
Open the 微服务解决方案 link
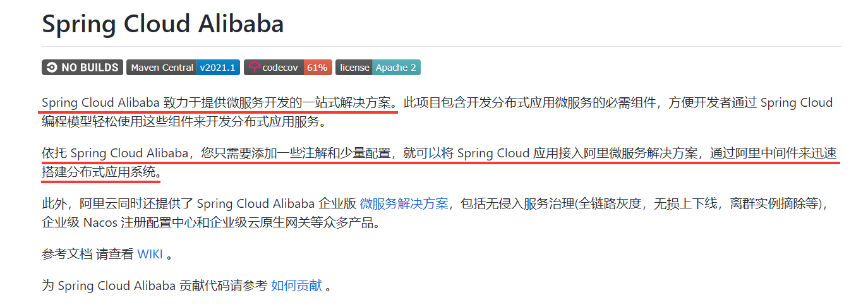[x=404, y=203]
